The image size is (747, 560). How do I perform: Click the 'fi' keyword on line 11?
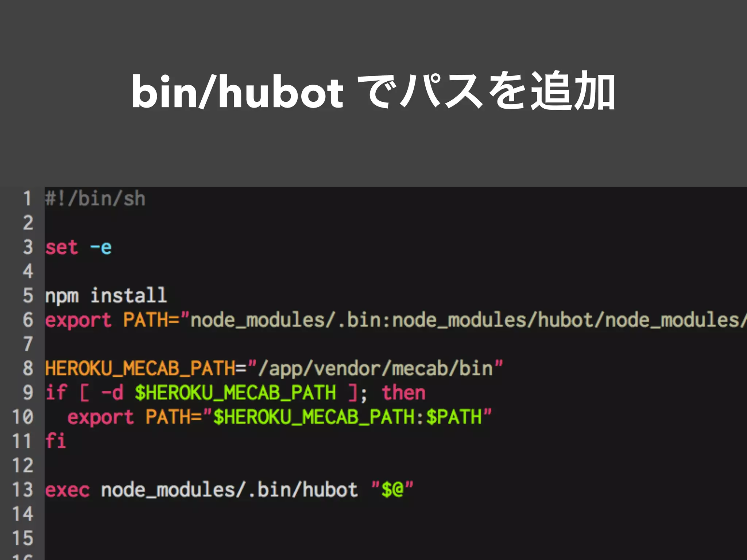click(55, 440)
